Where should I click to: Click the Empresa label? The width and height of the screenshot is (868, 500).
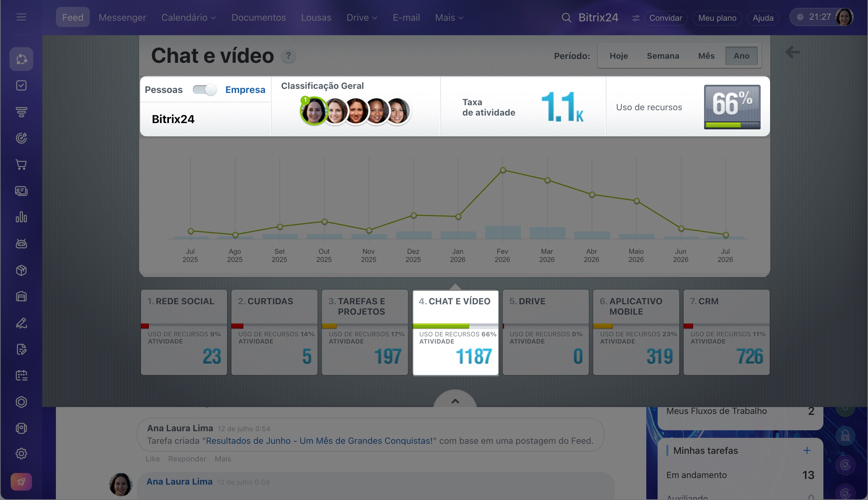(245, 90)
